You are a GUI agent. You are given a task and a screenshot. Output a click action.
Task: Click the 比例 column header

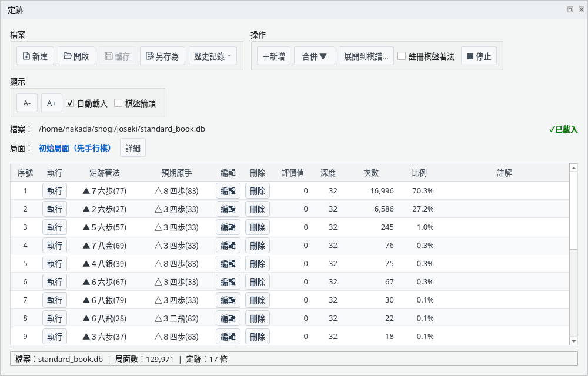(419, 173)
